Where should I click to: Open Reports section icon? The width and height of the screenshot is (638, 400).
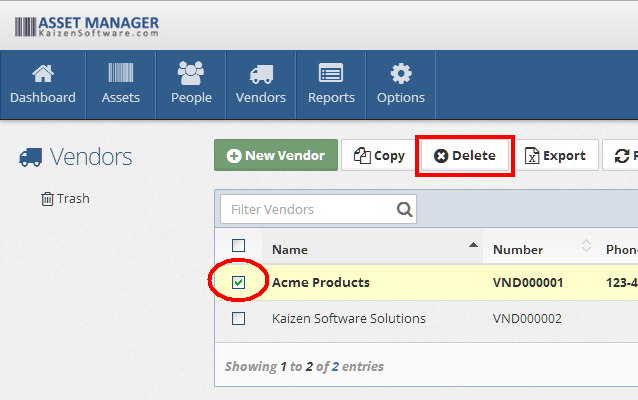pyautogui.click(x=331, y=74)
